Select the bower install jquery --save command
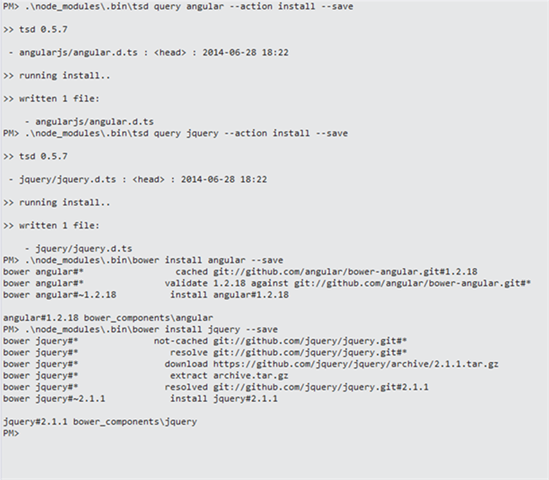This screenshot has height=480, width=549. pyautogui.click(x=140, y=329)
